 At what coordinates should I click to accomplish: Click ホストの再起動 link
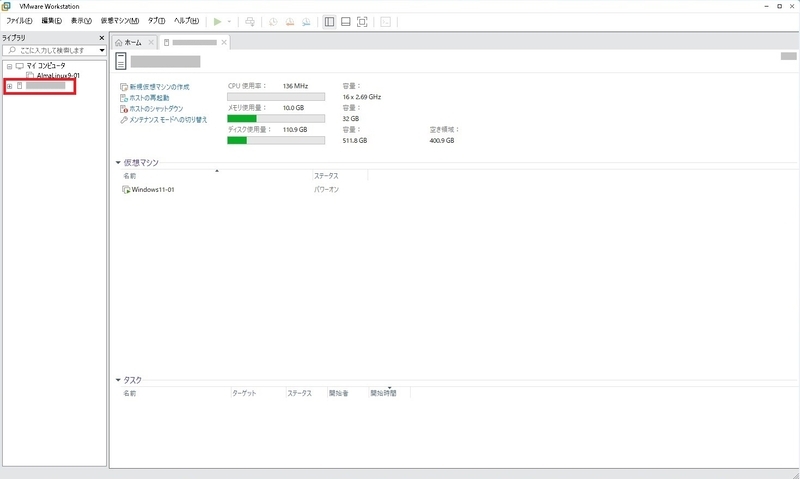click(x=149, y=97)
